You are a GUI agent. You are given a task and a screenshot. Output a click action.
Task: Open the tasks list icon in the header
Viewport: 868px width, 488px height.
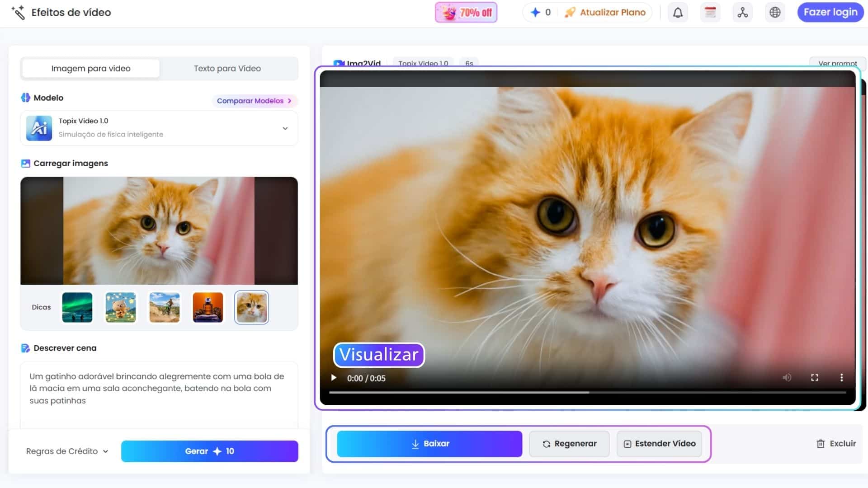coord(710,12)
